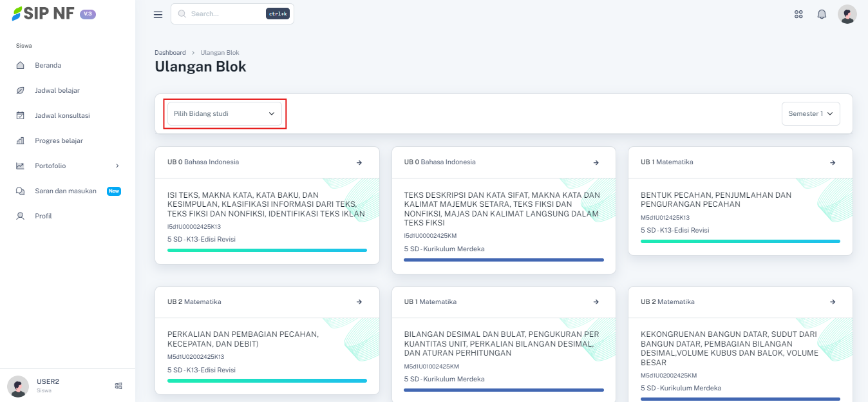Open the notifications bell
Screen dimensions: 868x402
coord(822,14)
